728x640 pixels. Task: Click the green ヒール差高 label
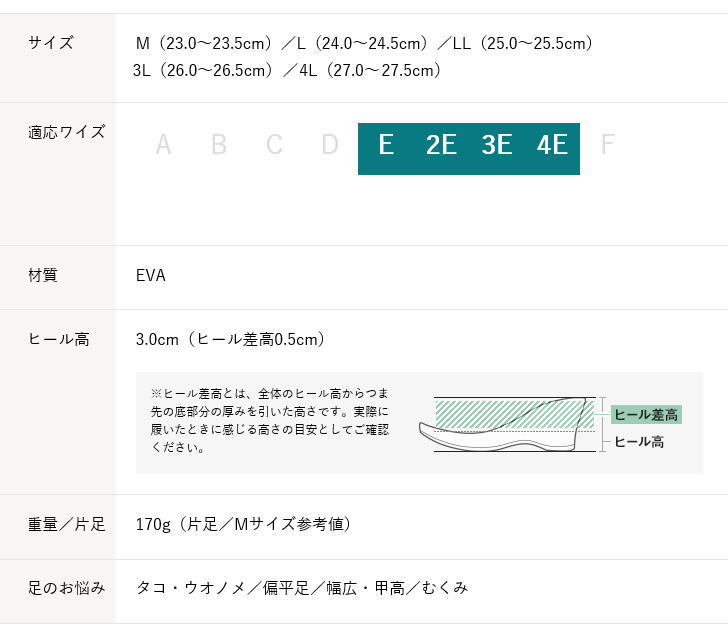645,415
